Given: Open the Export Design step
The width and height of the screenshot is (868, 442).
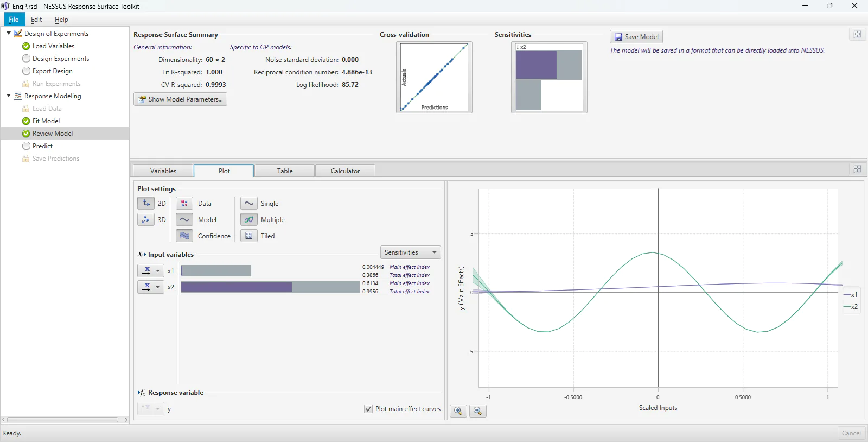Looking at the screenshot, I should pyautogui.click(x=52, y=71).
